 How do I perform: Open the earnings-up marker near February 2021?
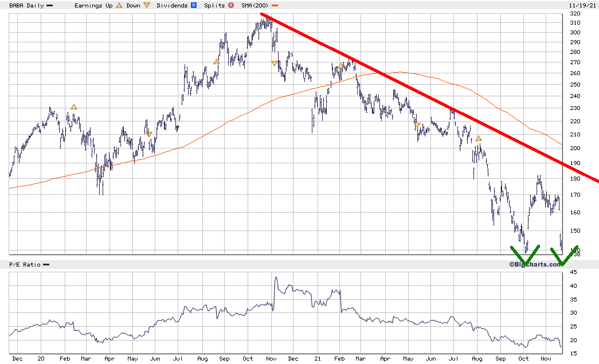click(x=341, y=66)
